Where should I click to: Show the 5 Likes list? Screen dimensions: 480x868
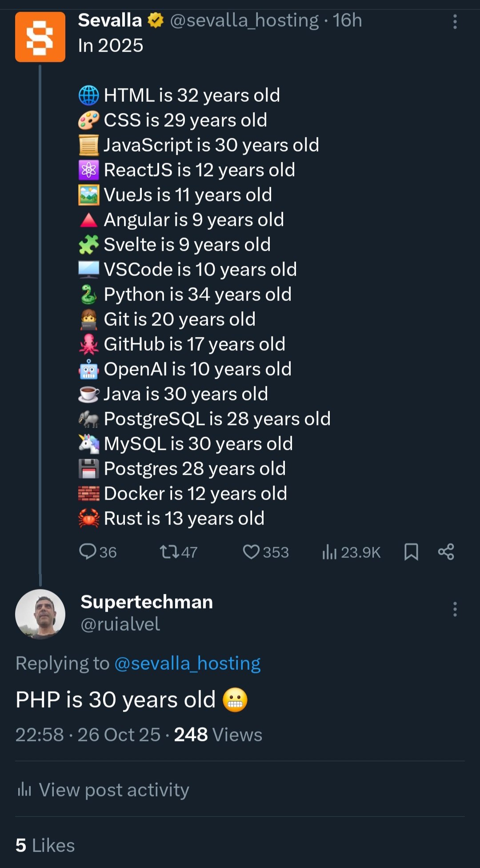45,845
